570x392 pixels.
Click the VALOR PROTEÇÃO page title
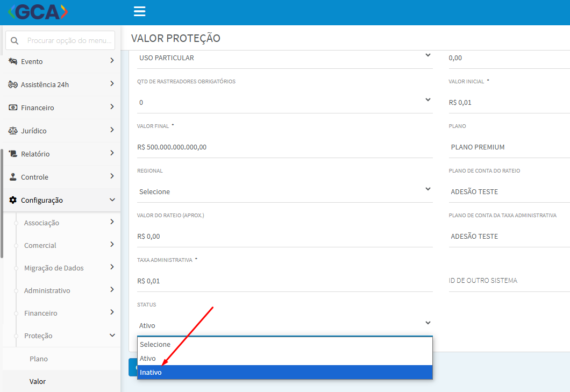176,38
